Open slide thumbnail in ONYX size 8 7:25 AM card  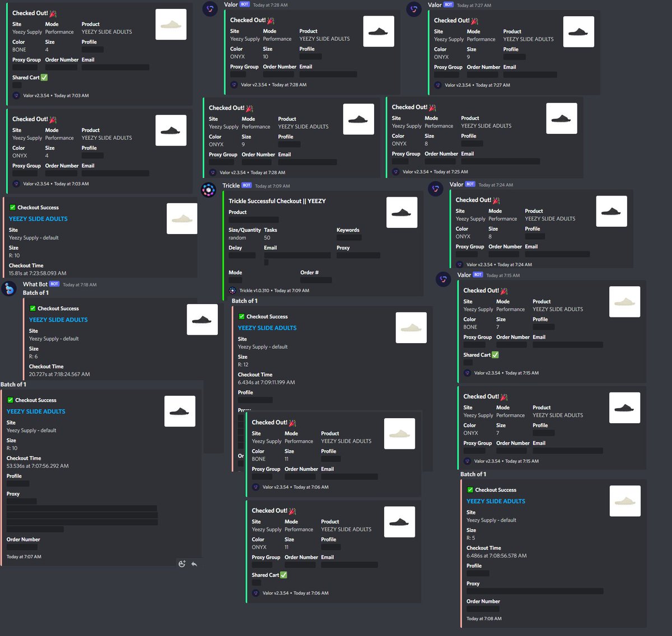coord(562,118)
